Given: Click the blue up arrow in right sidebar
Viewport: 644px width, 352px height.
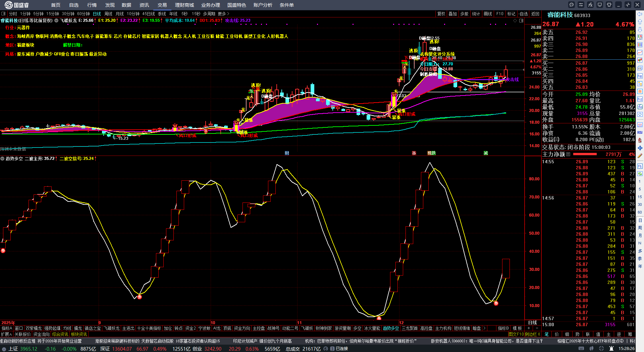Looking at the screenshot, I should click(x=640, y=22).
